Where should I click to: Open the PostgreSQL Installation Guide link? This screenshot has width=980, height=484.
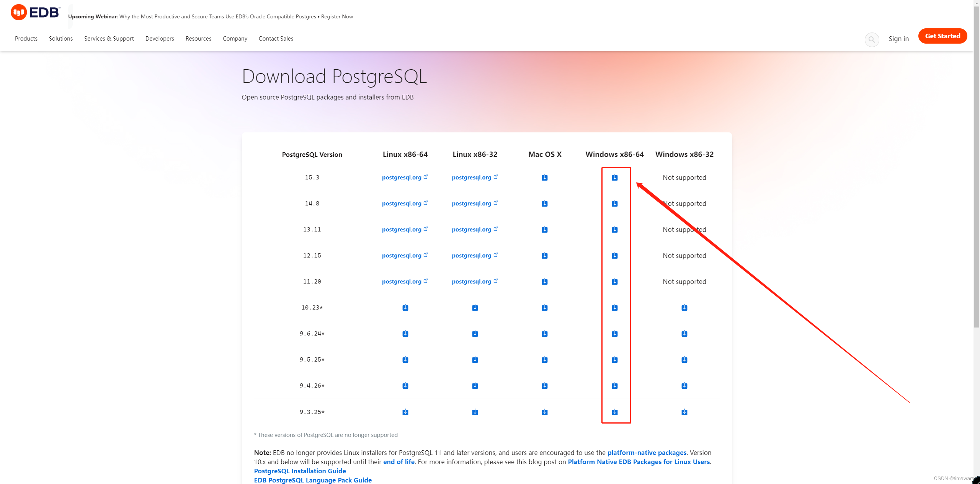point(300,471)
